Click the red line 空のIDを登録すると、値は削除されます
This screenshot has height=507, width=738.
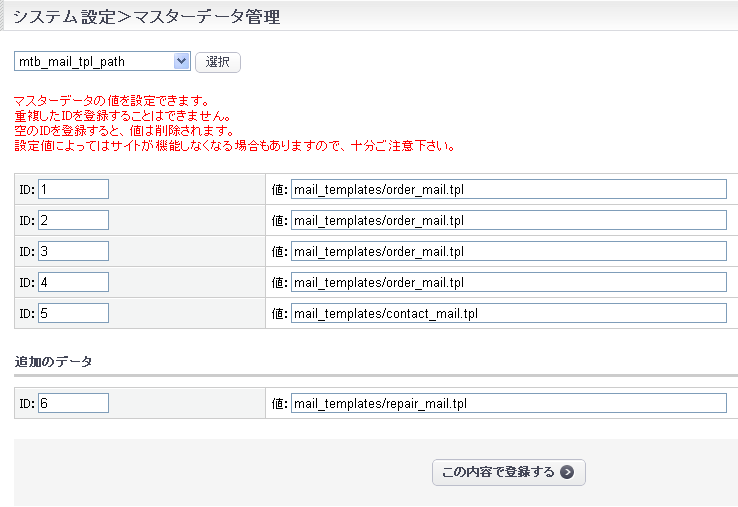(x=124, y=131)
